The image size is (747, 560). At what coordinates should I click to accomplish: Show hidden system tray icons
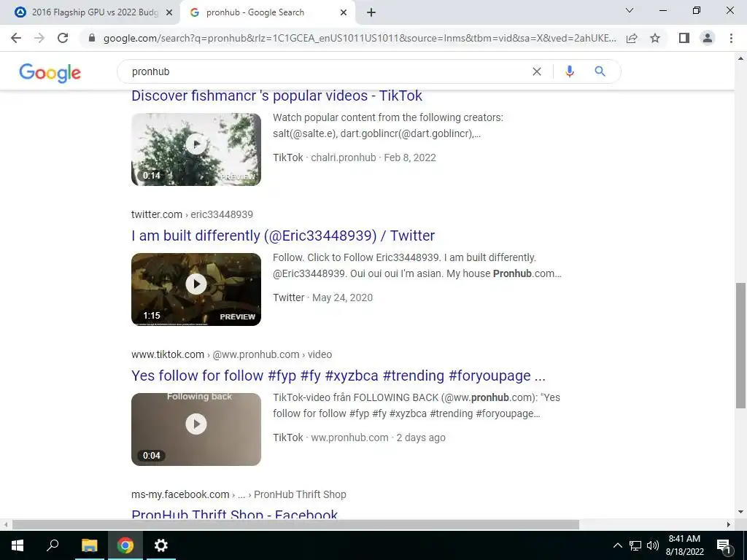click(617, 545)
